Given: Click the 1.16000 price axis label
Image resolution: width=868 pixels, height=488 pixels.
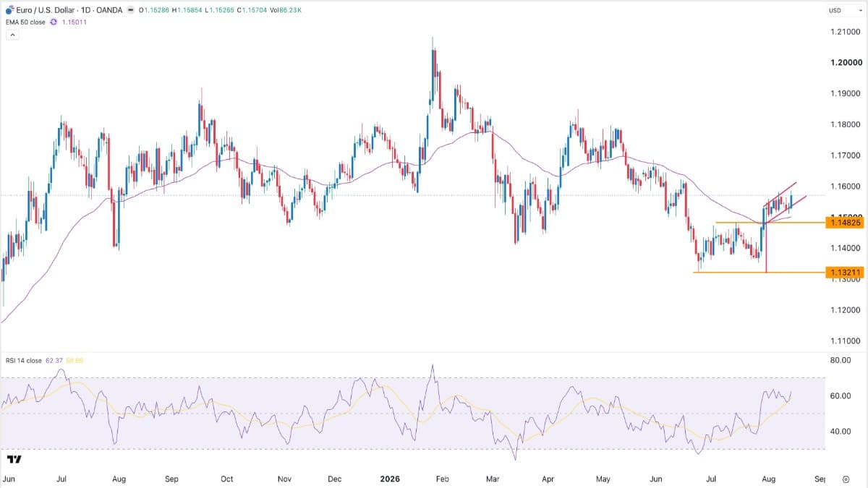Looking at the screenshot, I should tap(844, 187).
